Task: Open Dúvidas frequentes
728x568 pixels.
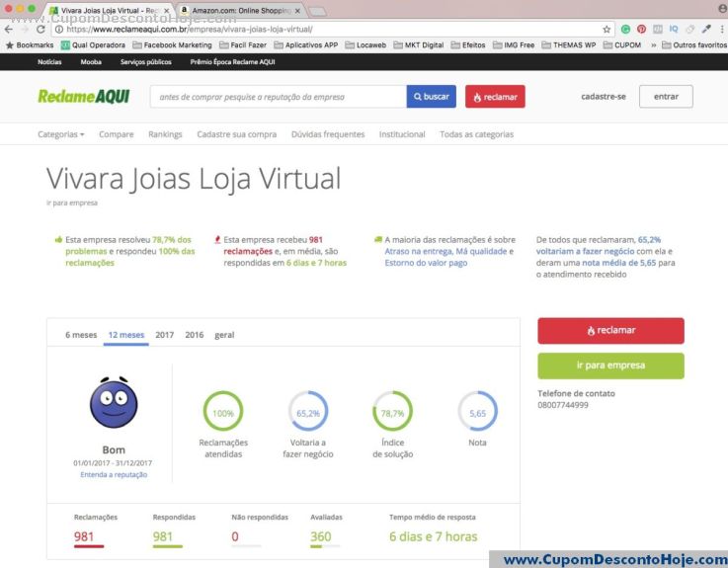Action: click(x=328, y=134)
